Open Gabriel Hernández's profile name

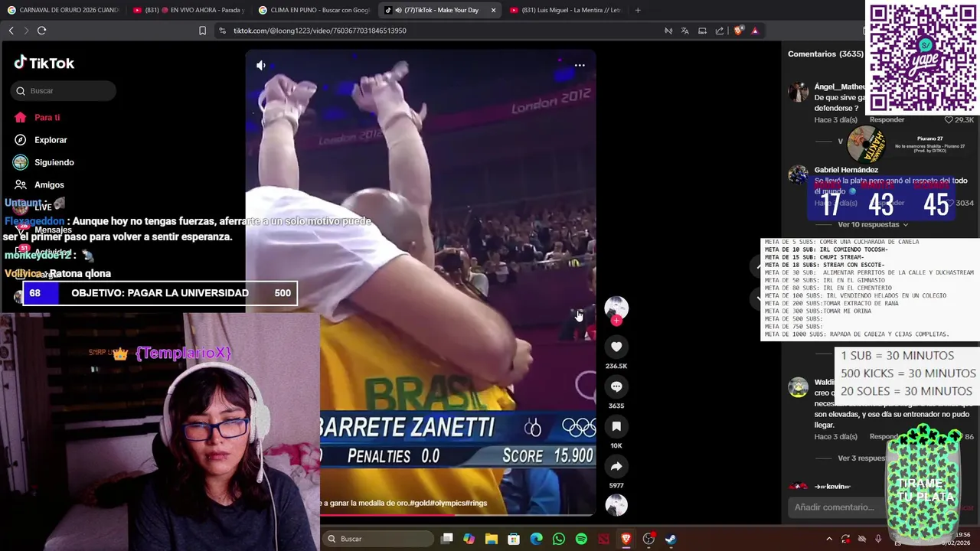[x=846, y=170]
